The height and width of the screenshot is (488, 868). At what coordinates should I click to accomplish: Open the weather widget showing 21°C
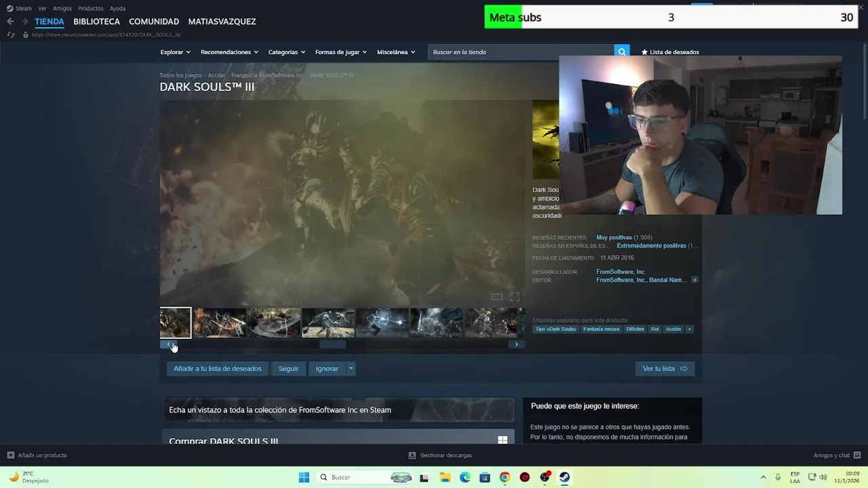pyautogui.click(x=28, y=477)
